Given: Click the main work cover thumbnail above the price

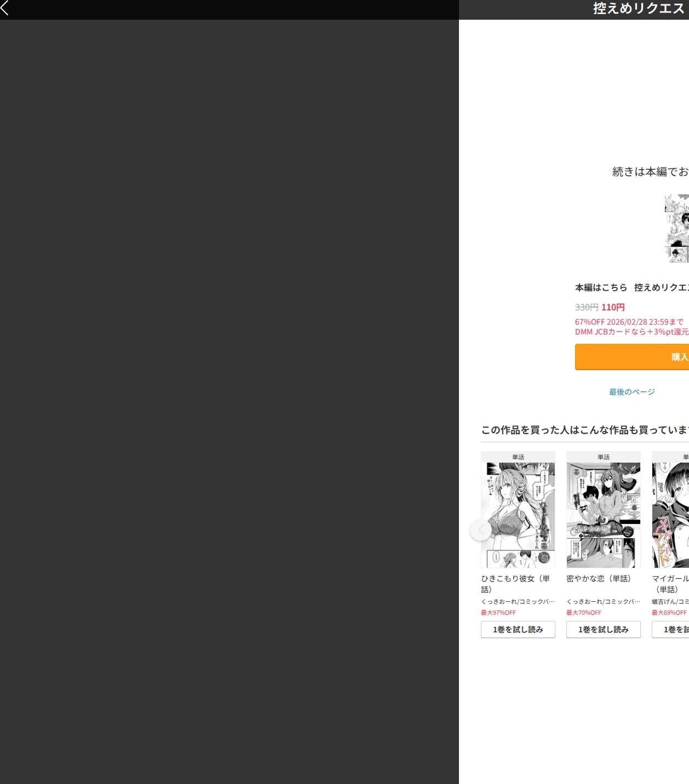Looking at the screenshot, I should click(x=677, y=228).
